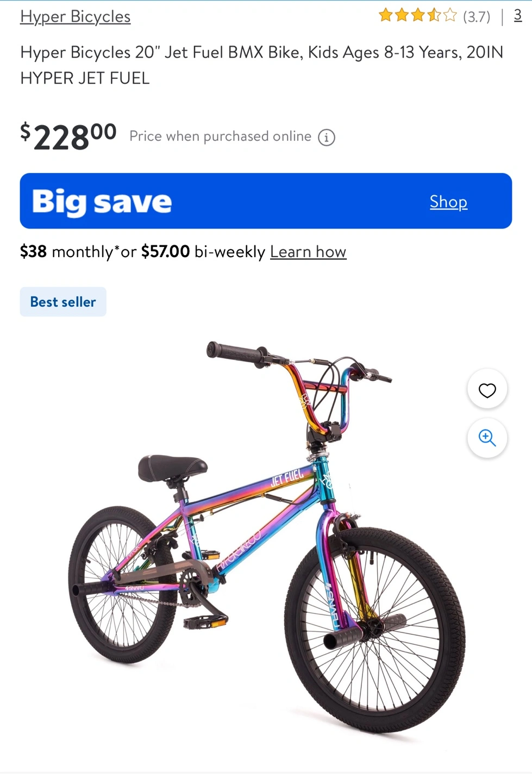Open the 3 reviews count link
Viewport: 532px width, 783px height.
click(518, 15)
